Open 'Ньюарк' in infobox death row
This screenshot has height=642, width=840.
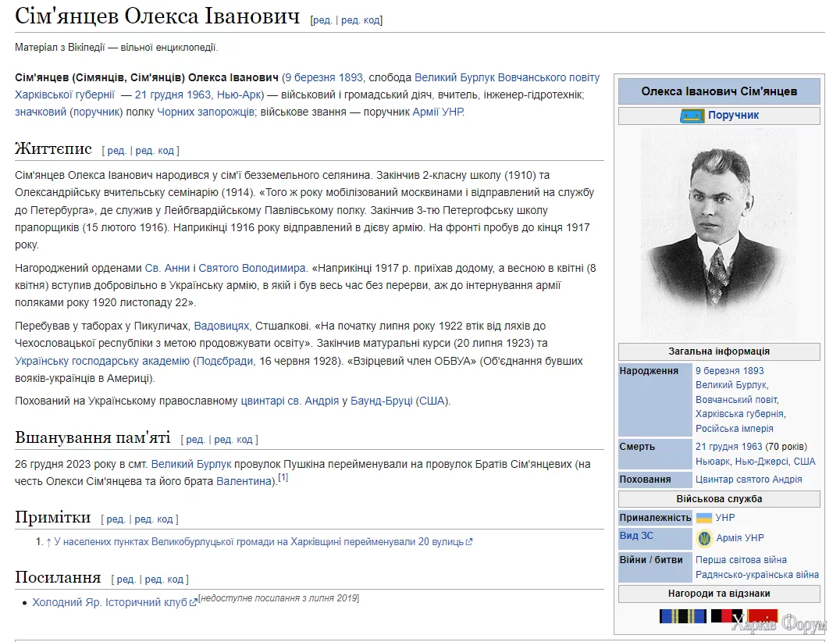(711, 462)
